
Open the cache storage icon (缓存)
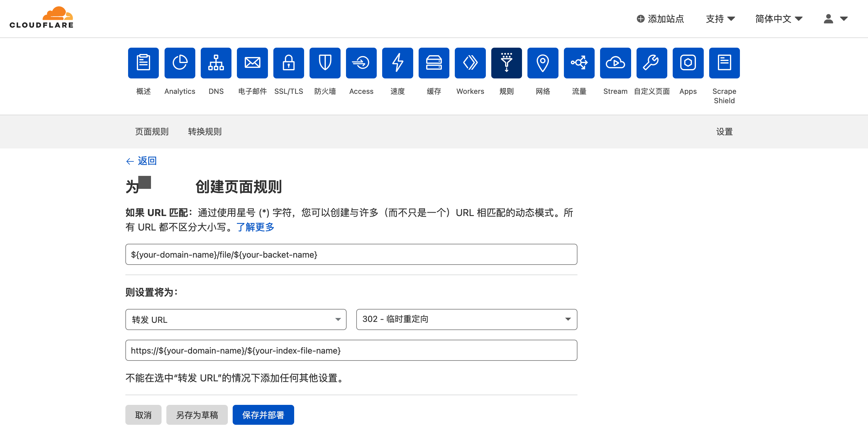click(434, 63)
